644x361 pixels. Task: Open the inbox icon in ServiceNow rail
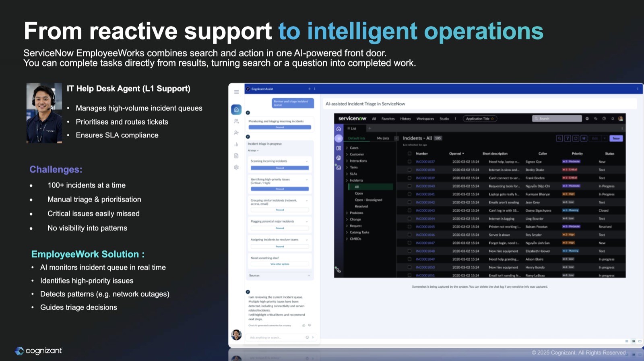pos(339,167)
